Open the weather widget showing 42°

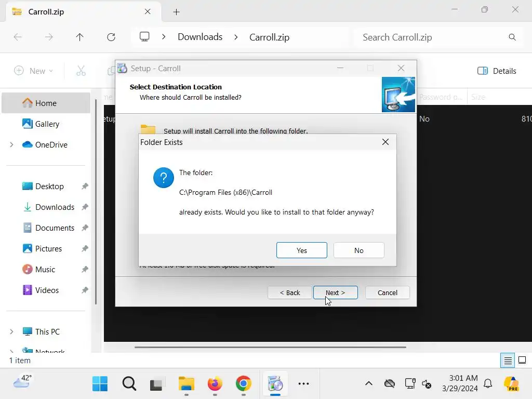(x=22, y=382)
